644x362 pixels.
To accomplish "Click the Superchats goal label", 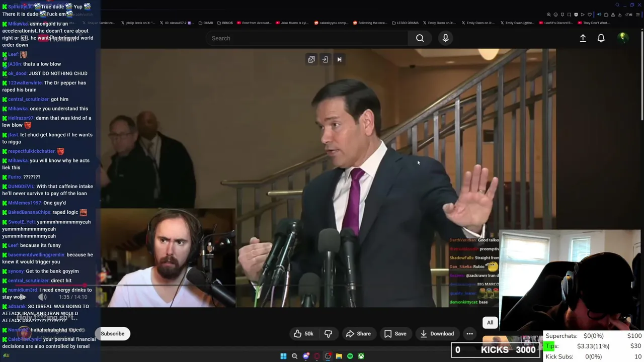I will [x=561, y=336].
